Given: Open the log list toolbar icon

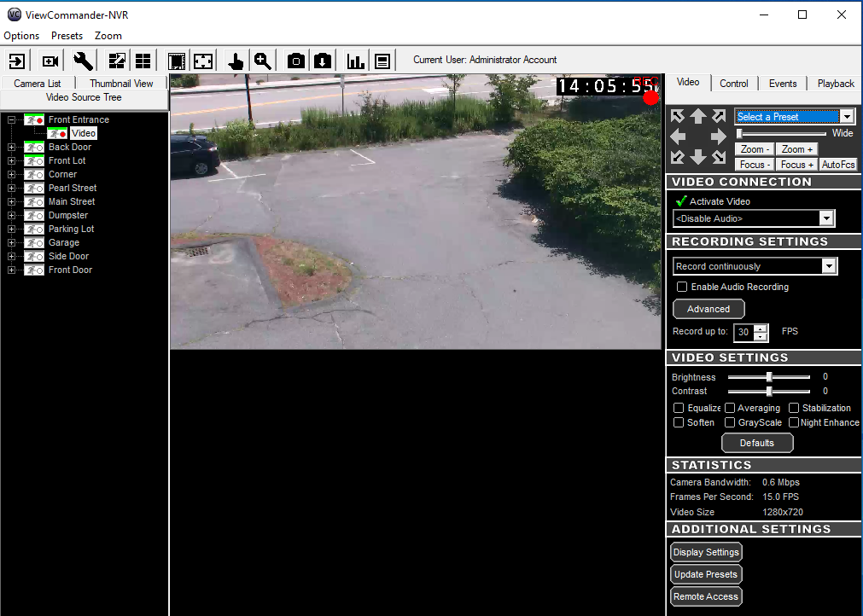Looking at the screenshot, I should coord(382,61).
